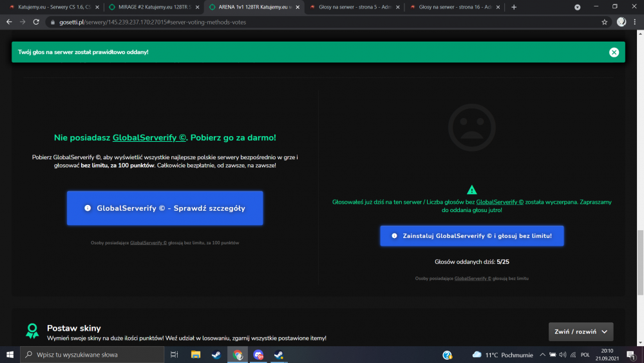Close the strona 16 tab

pyautogui.click(x=498, y=7)
